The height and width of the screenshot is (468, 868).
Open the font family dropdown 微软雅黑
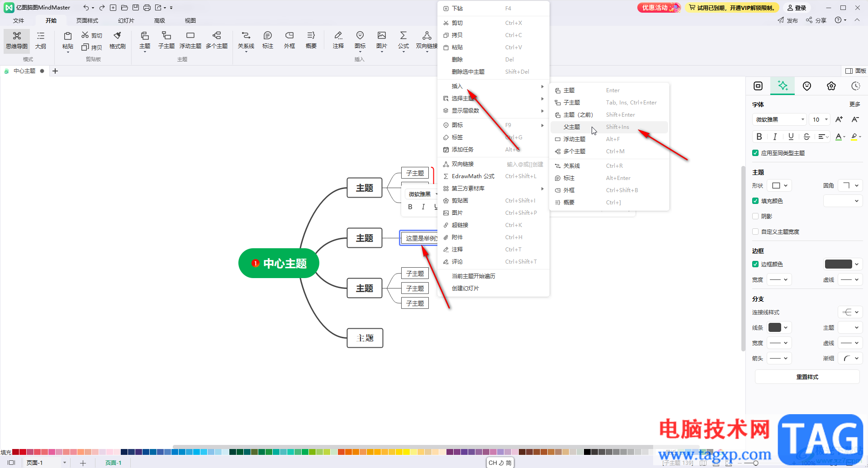pos(779,119)
